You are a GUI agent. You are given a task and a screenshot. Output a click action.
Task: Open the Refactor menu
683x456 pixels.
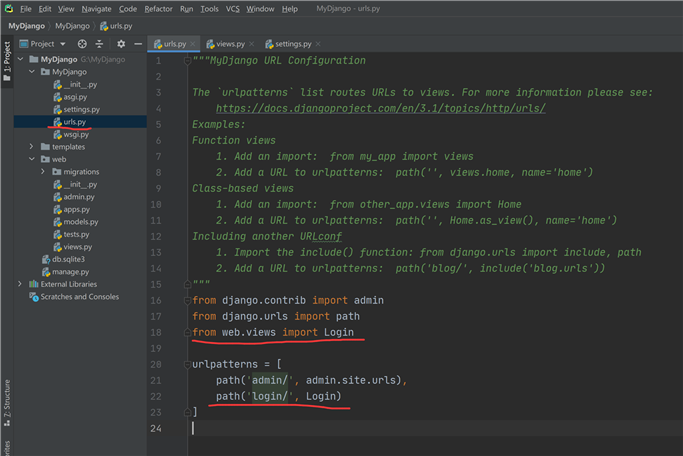pyautogui.click(x=158, y=9)
